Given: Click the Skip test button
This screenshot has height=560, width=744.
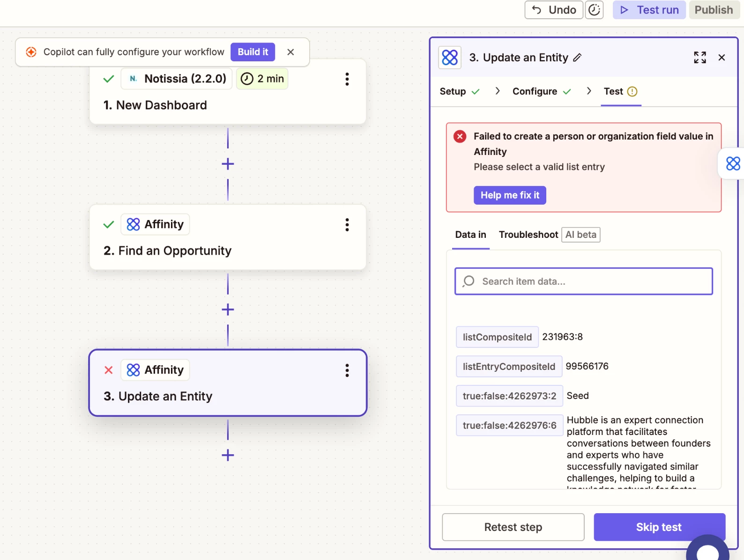Looking at the screenshot, I should [x=659, y=527].
